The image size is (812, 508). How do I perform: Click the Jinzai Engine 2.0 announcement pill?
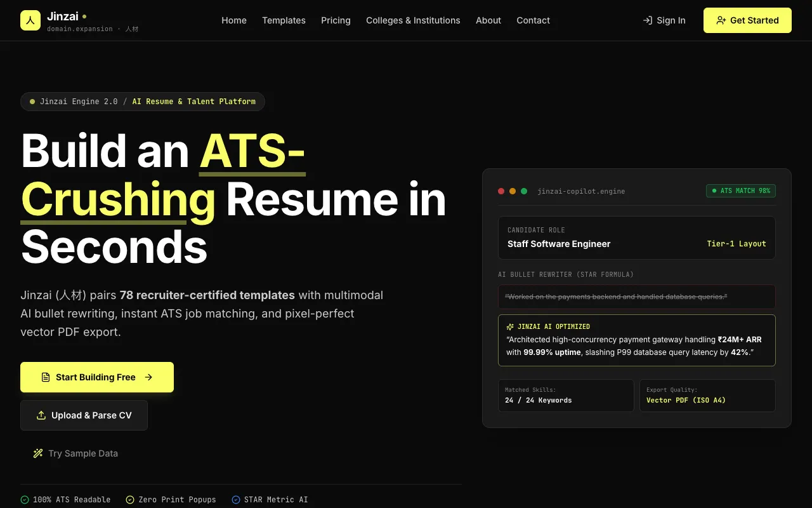(143, 102)
